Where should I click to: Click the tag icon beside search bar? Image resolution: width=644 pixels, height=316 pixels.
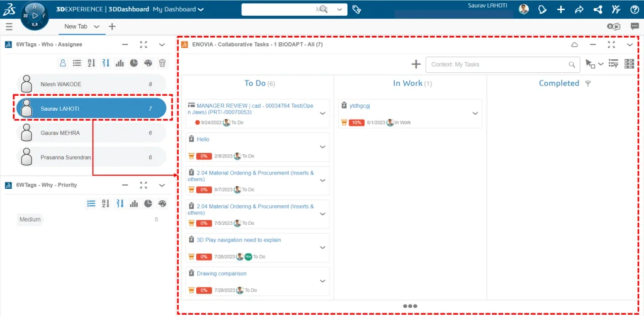357,9
